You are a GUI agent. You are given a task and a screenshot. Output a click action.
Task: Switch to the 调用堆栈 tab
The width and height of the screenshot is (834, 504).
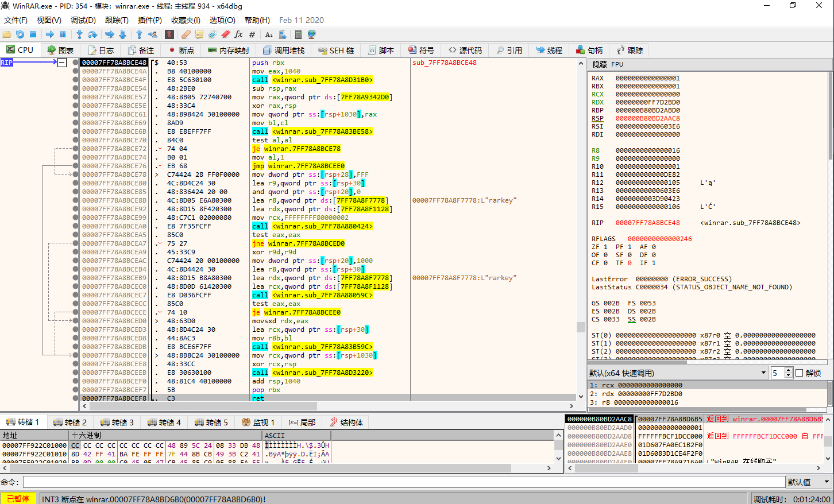284,51
